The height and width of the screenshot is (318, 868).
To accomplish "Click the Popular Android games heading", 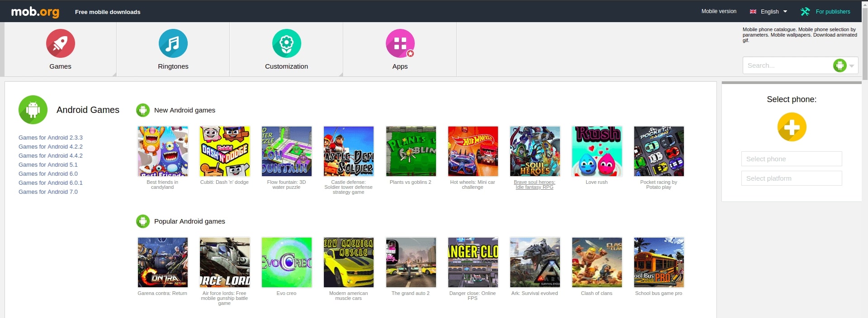I will 190,221.
